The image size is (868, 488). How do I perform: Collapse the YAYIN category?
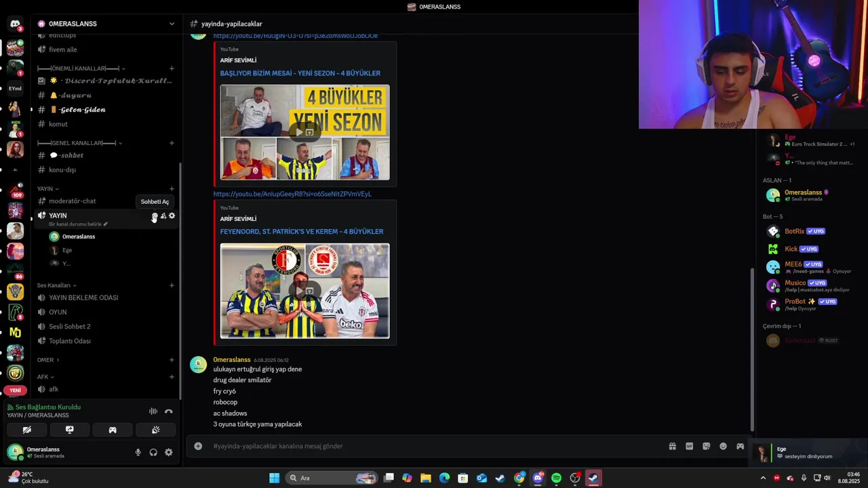[x=47, y=188]
